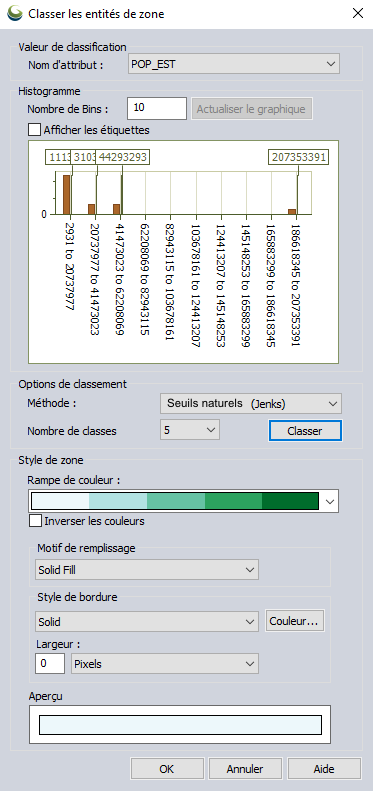Open the Méthode Seuils naturels dropdown
The width and height of the screenshot is (373, 791).
coord(251,404)
